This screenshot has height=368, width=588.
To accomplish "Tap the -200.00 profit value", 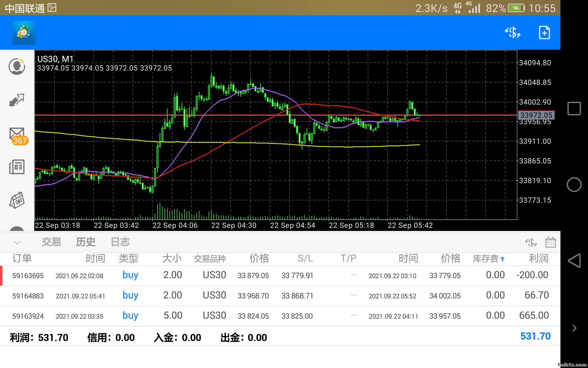I will coord(532,275).
